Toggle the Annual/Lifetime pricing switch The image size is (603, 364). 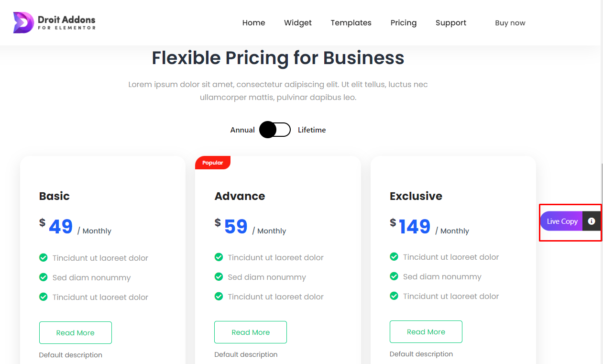[x=275, y=130]
